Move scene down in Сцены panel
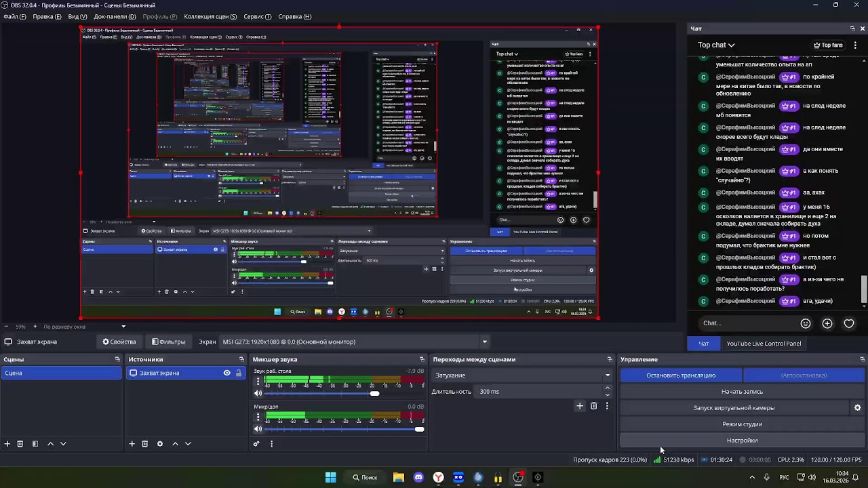 click(x=63, y=444)
